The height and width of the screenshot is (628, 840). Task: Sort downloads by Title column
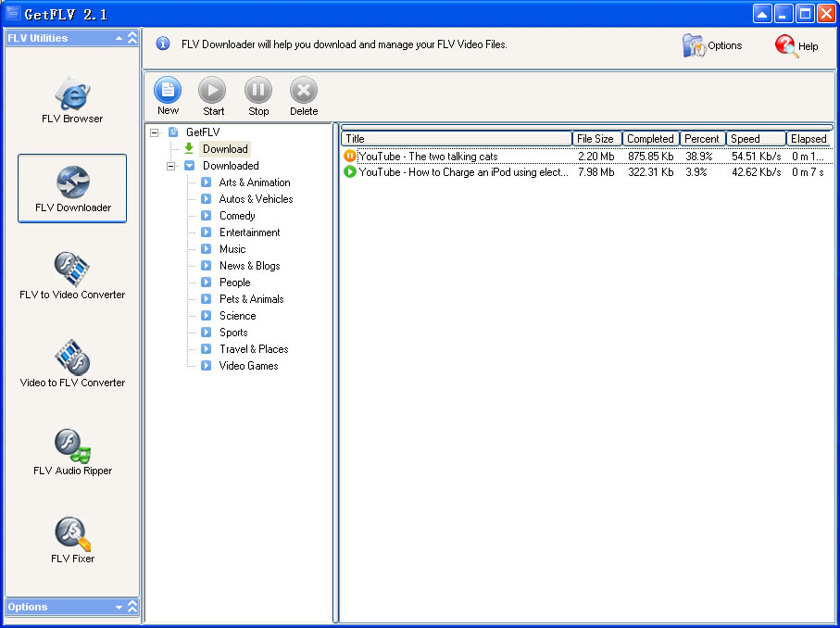tap(457, 139)
